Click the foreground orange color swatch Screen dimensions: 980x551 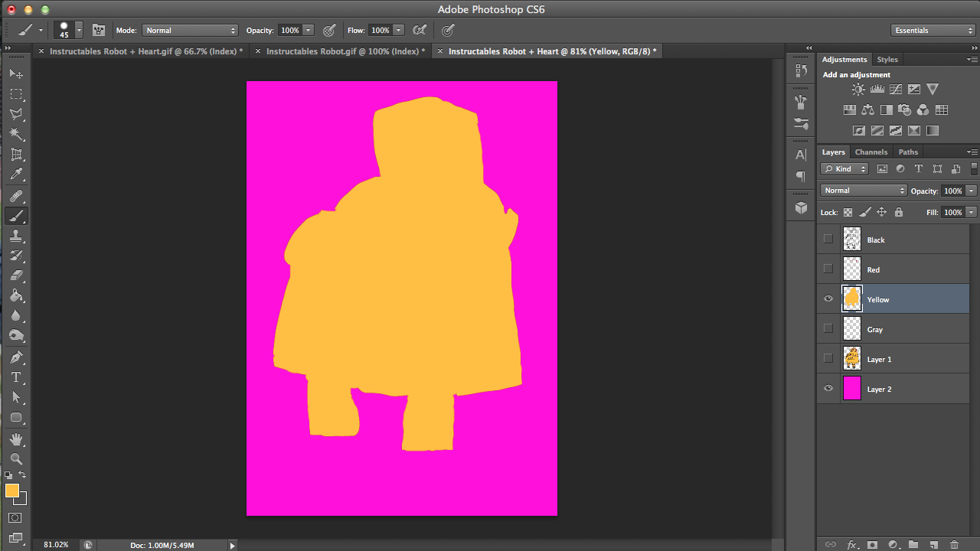click(x=12, y=491)
